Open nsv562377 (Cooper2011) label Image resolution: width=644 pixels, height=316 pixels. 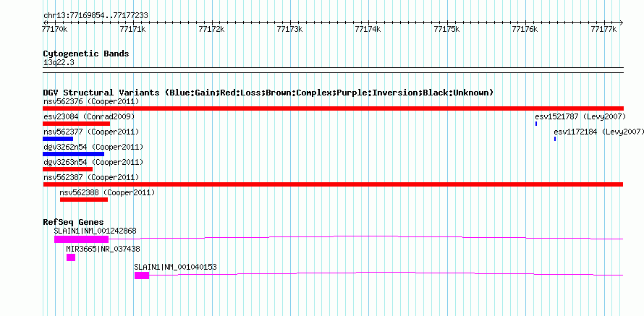click(91, 132)
